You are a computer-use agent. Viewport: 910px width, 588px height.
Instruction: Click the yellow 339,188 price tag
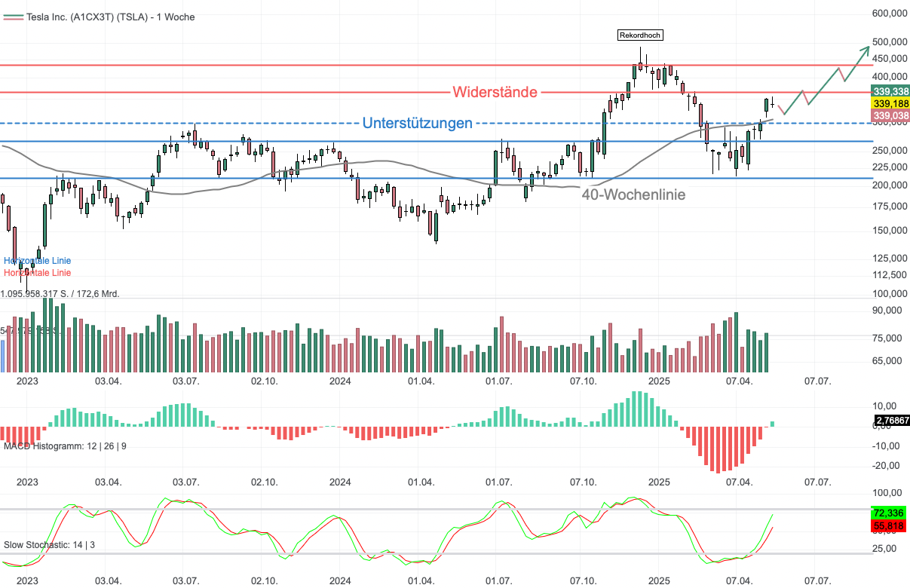[x=890, y=103]
